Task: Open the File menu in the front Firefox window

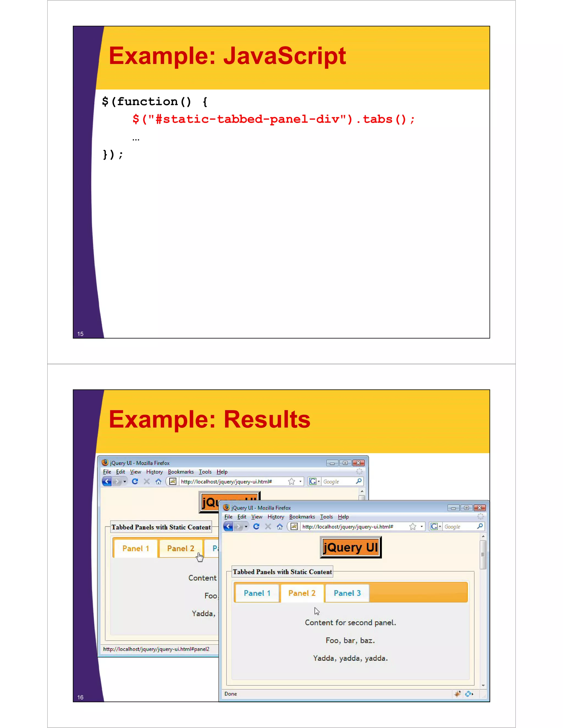Action: pyautogui.click(x=228, y=517)
